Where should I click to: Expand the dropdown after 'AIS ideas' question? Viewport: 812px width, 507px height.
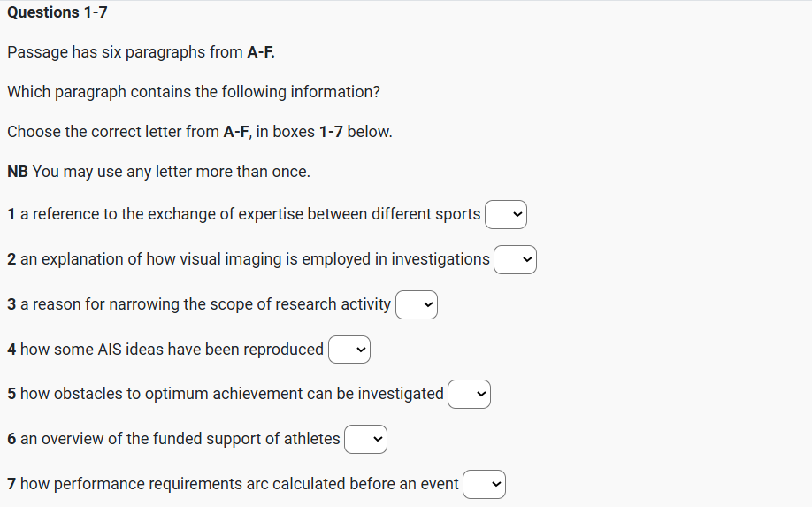[x=349, y=350]
